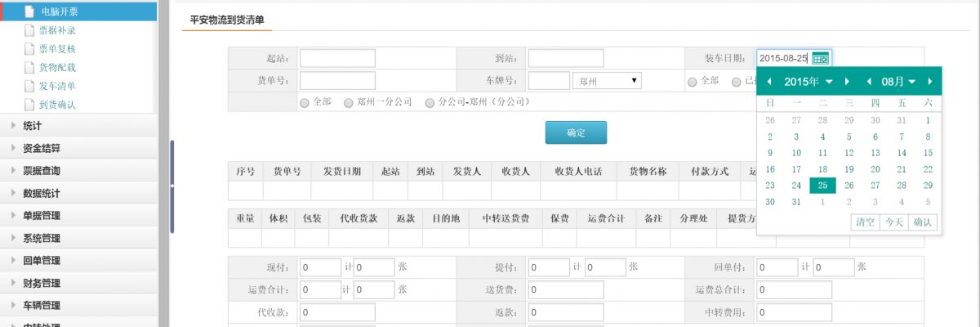Go to next month in calendar
The width and height of the screenshot is (980, 327).
coord(931,82)
